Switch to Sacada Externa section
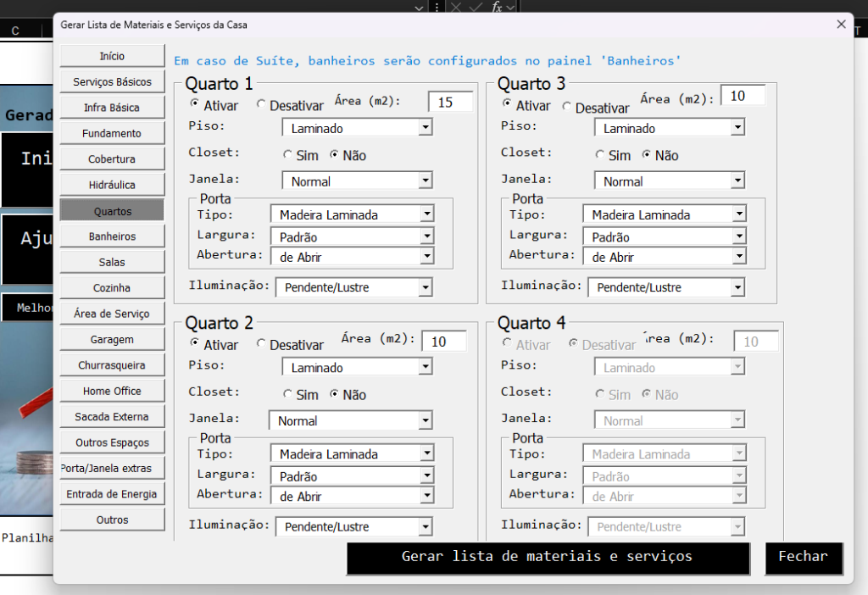The height and width of the screenshot is (595, 868). pos(112,417)
